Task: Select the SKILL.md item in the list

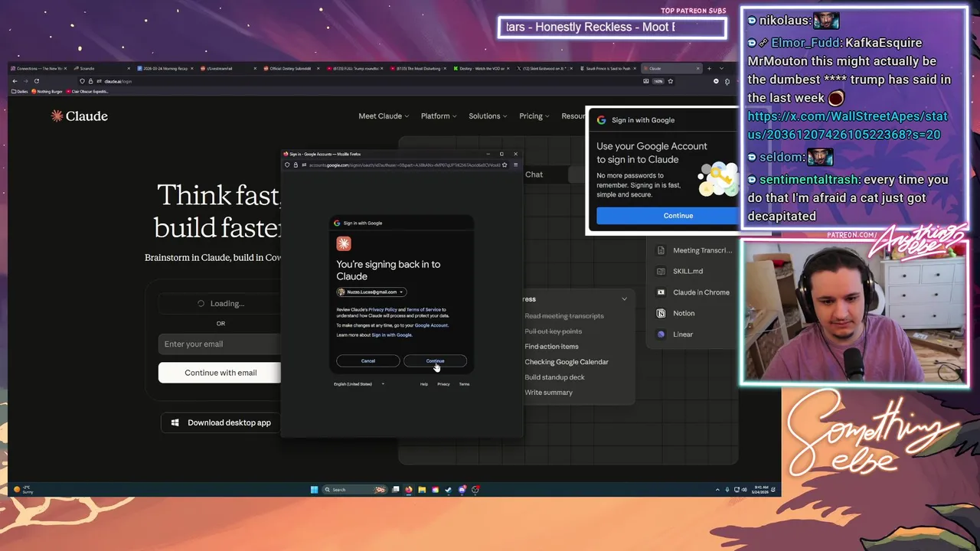Action: tap(680, 271)
